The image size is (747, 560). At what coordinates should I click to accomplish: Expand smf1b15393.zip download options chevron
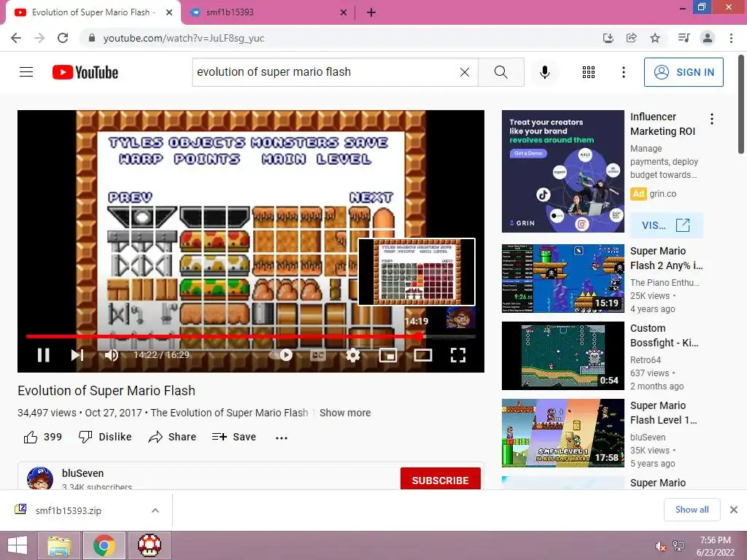point(155,510)
